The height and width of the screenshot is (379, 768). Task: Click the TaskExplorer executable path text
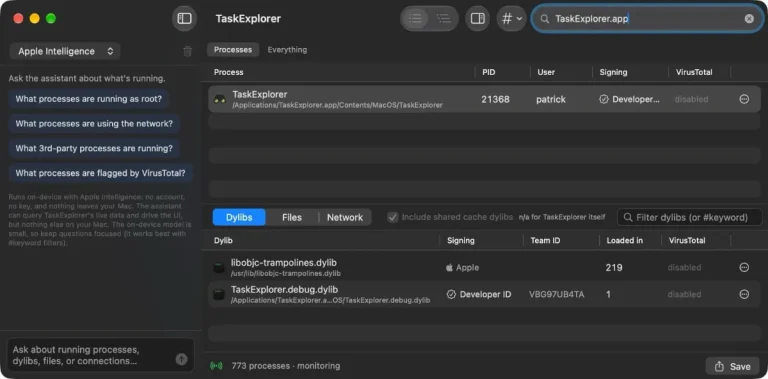tap(337, 105)
